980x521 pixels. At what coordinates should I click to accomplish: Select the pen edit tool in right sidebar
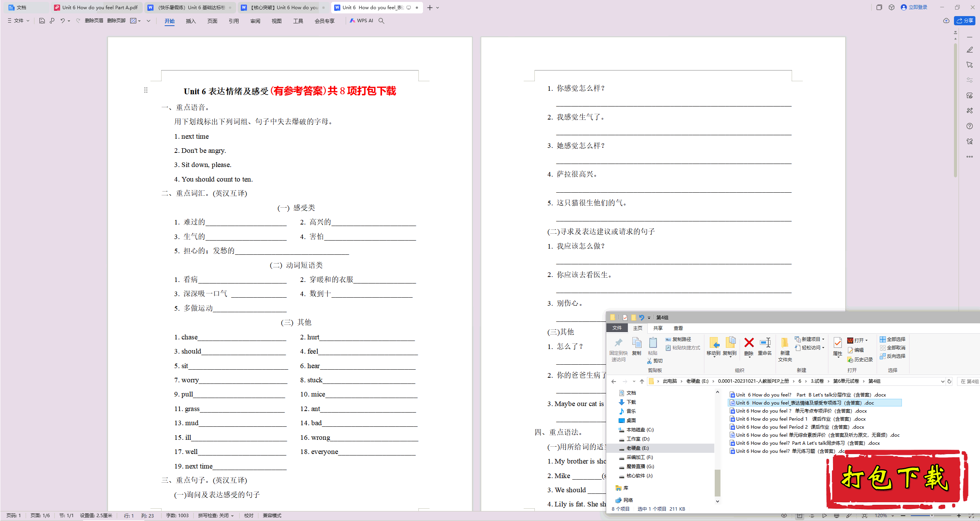pos(970,50)
